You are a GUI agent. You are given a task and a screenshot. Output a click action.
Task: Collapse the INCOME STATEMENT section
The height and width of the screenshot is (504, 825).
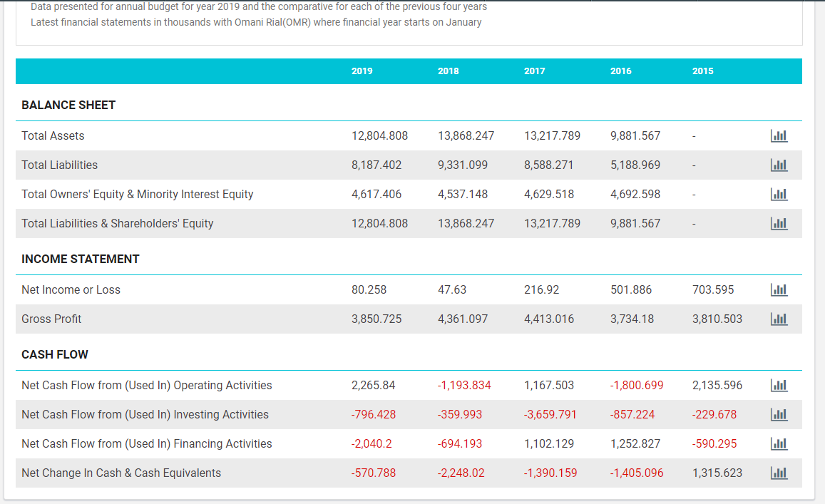[x=81, y=259]
